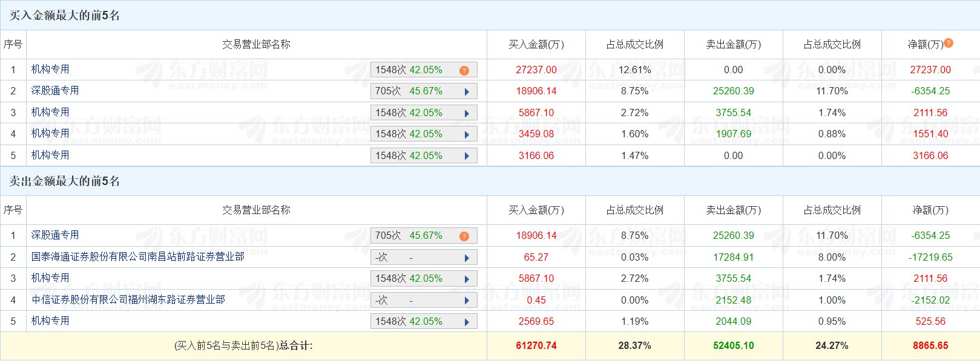Click 买入金额(万) column header in the 卖出金额最大的前5名 table
980x361 pixels.
tap(536, 210)
